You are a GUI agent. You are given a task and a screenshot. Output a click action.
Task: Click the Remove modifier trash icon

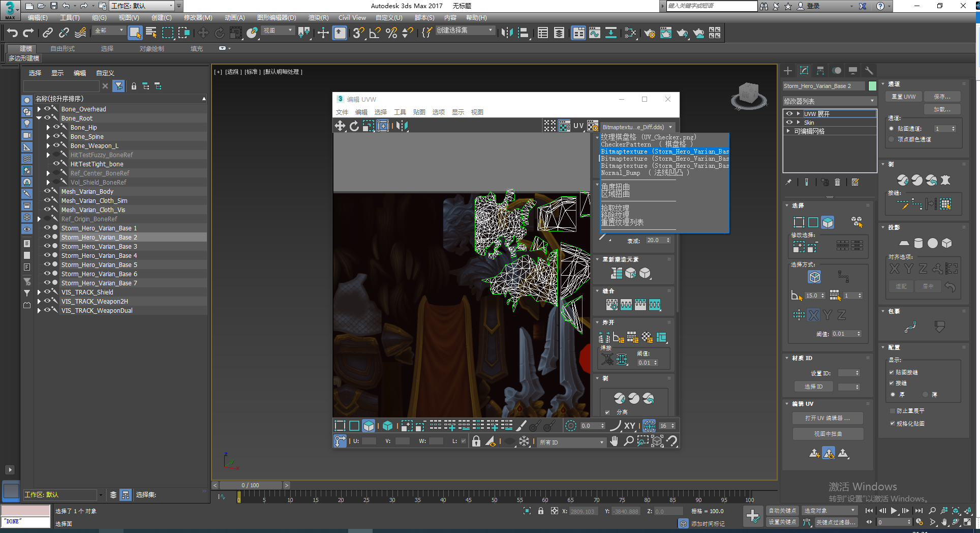pos(838,182)
